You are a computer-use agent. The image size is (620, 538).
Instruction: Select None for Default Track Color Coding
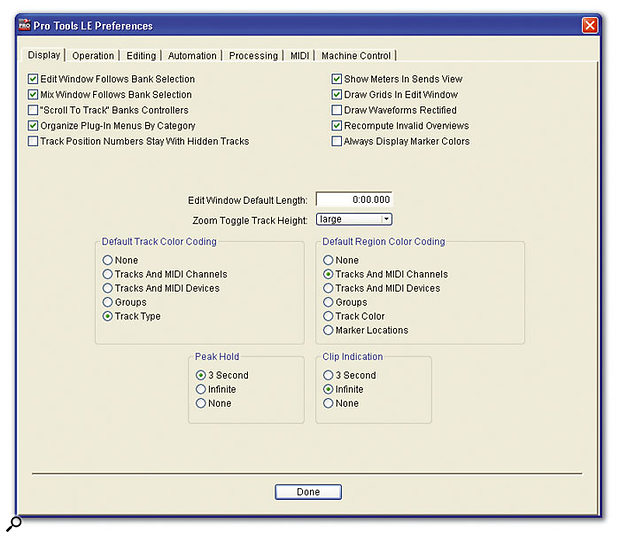pyautogui.click(x=108, y=260)
